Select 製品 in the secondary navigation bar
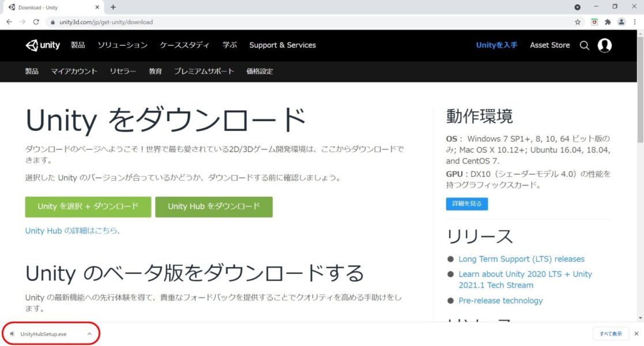Image resolution: width=644 pixels, height=346 pixels. point(32,71)
